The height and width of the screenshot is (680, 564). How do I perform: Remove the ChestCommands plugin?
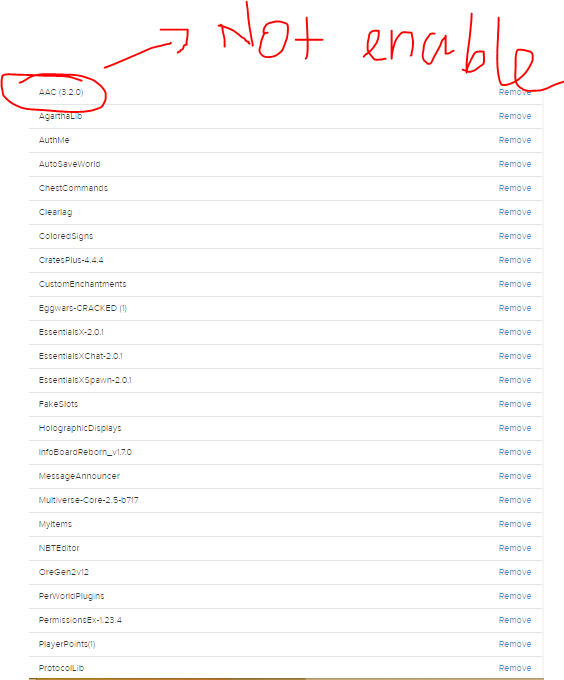515,188
